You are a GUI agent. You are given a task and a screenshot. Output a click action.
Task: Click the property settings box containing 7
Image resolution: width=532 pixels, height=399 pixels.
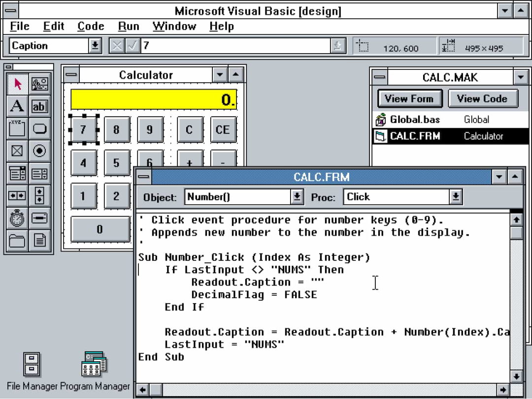click(x=236, y=45)
